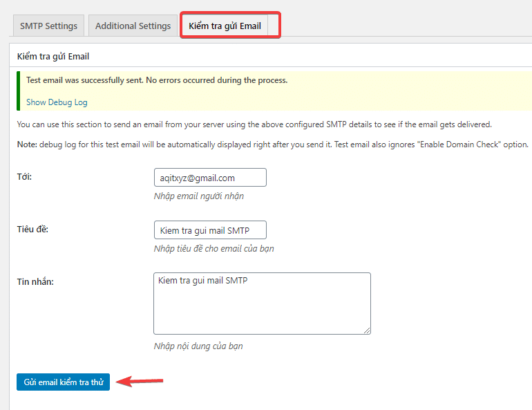The height and width of the screenshot is (410, 532).
Task: Click the Note paragraph about debug log
Action: [x=272, y=145]
